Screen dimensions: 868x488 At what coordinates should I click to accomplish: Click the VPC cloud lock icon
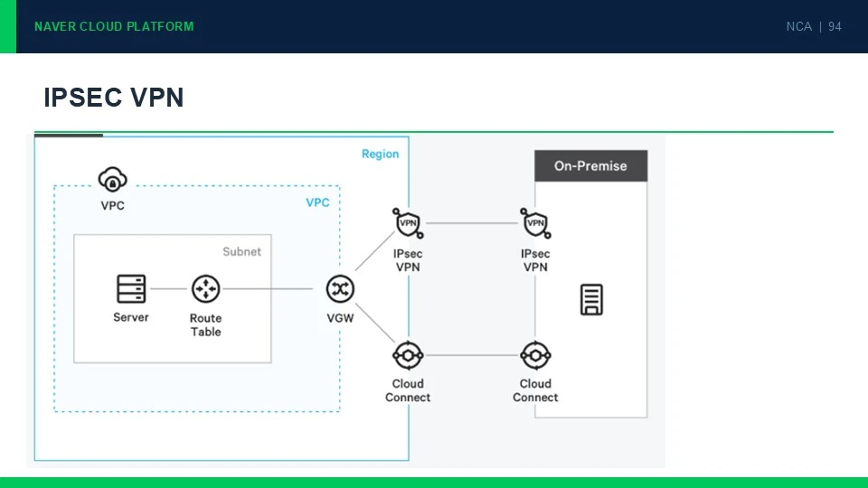click(x=112, y=179)
